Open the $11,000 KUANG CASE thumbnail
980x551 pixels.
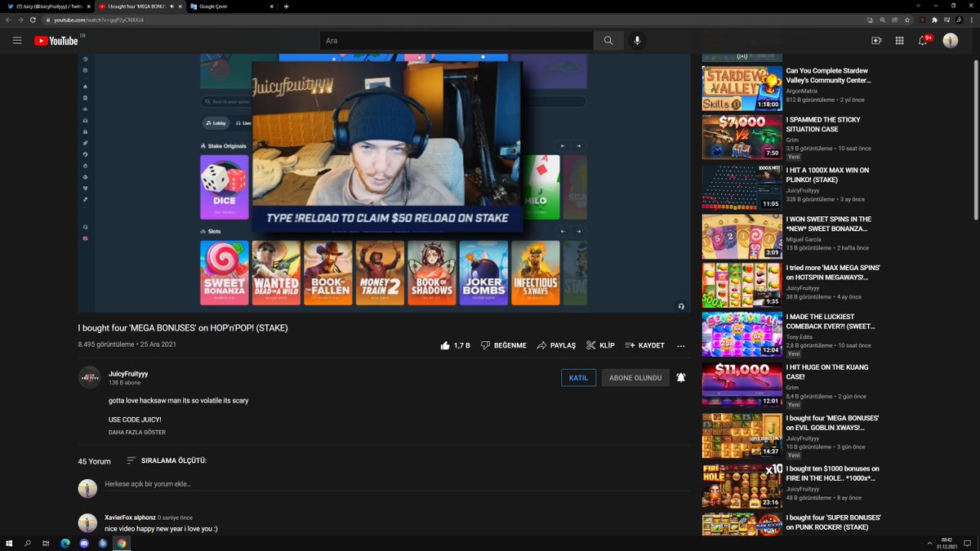[x=742, y=384]
